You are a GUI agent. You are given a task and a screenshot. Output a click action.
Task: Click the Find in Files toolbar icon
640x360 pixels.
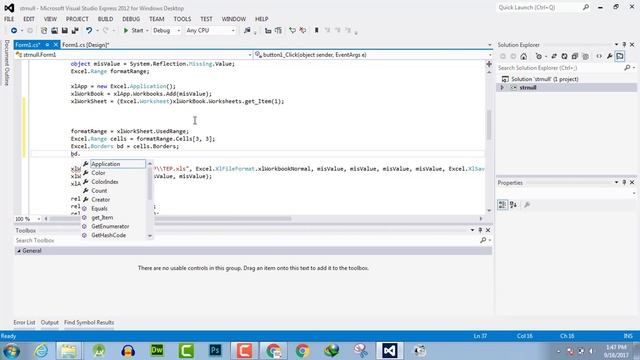click(247, 31)
